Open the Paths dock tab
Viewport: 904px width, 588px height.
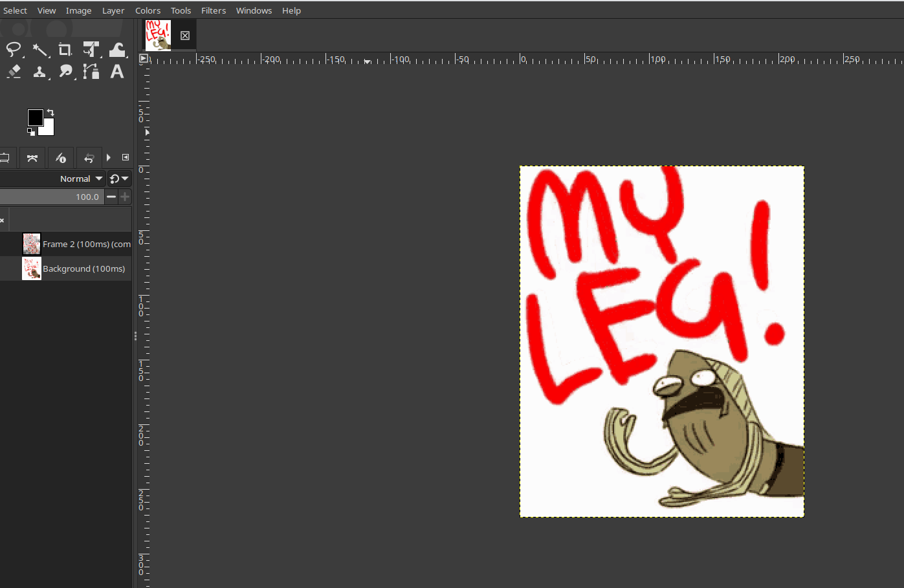coord(32,158)
